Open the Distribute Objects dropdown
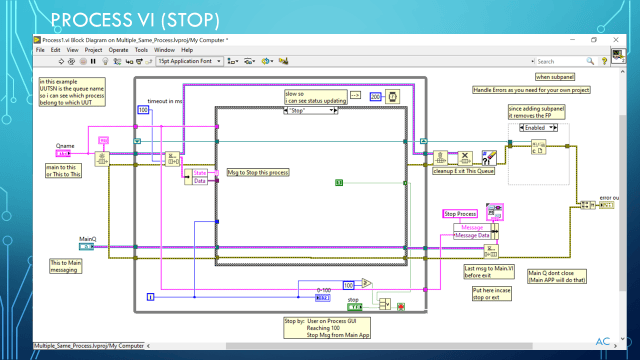 [x=249, y=61]
